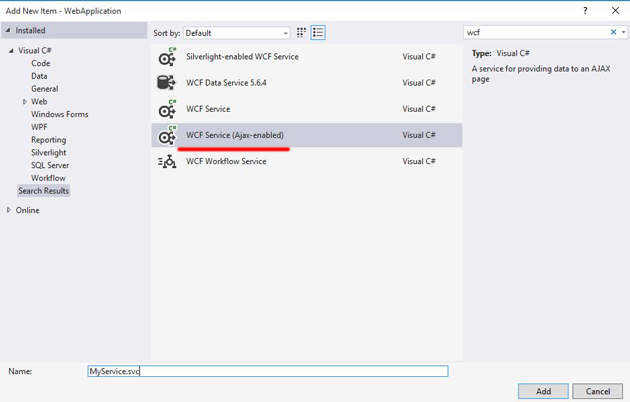630x402 pixels.
Task: Click the Cancel button
Action: (x=597, y=391)
